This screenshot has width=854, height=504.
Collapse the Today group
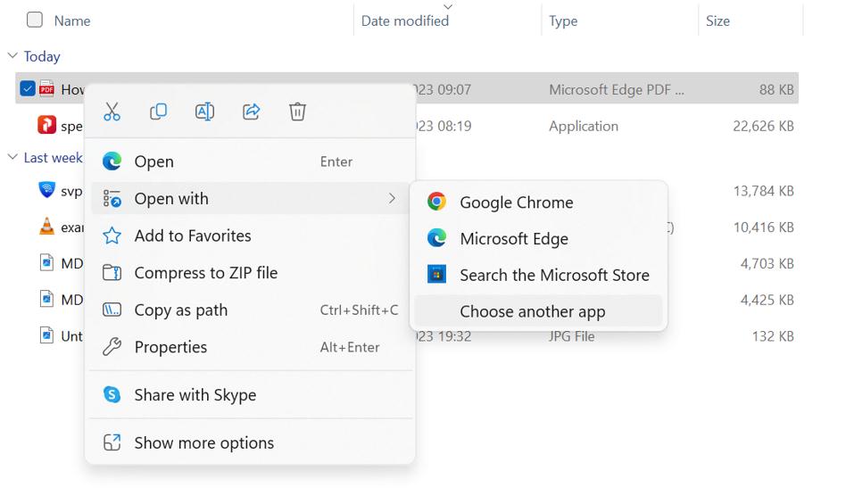(x=12, y=56)
